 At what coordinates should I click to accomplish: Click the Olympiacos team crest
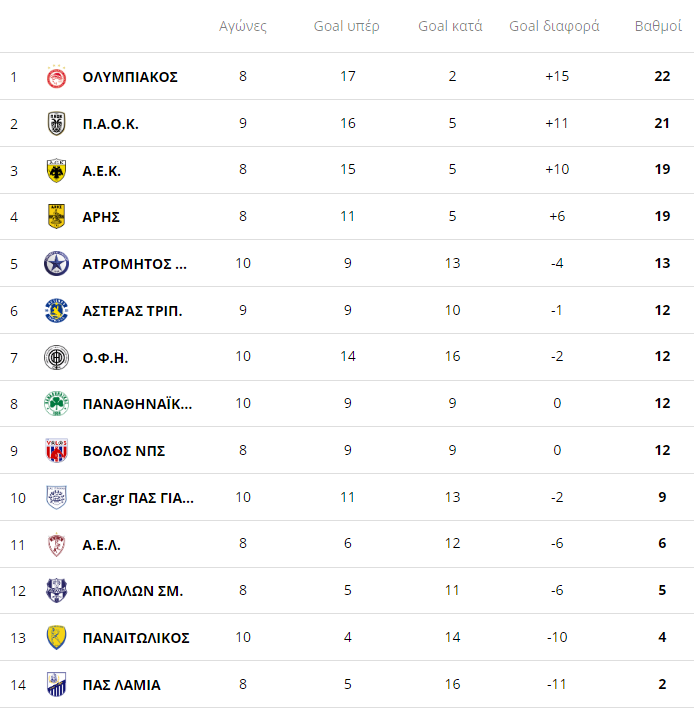pos(56,76)
